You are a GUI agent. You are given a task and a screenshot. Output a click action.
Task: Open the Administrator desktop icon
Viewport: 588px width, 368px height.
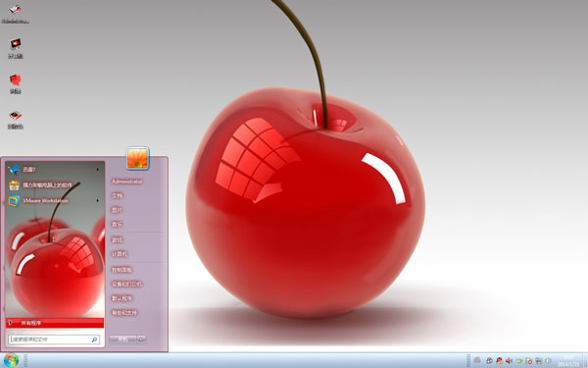15,13
